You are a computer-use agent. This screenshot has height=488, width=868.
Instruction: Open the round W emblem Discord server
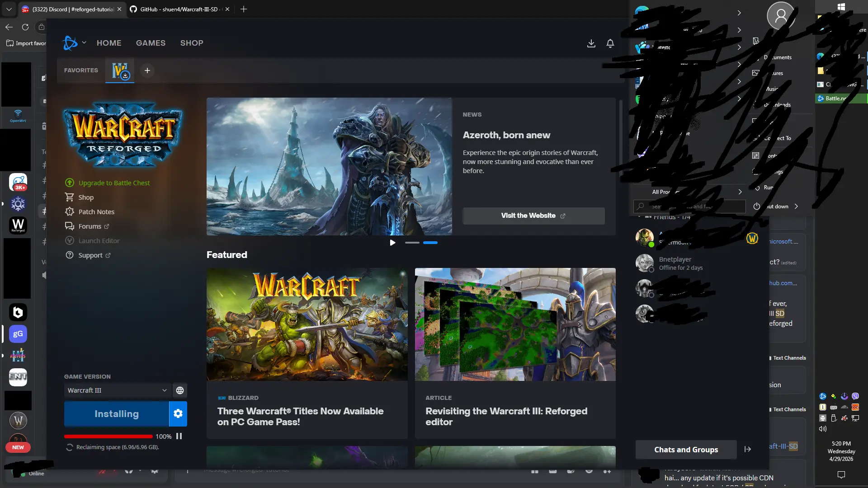[x=18, y=421]
